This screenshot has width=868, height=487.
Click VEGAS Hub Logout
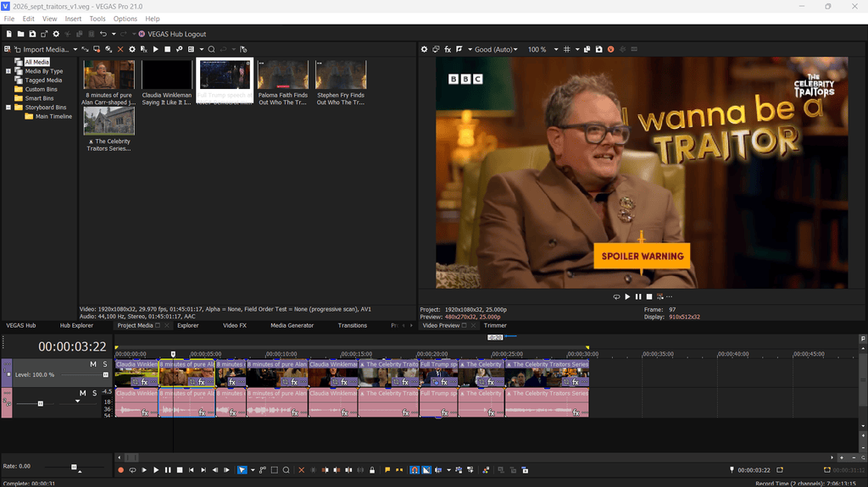coord(171,34)
